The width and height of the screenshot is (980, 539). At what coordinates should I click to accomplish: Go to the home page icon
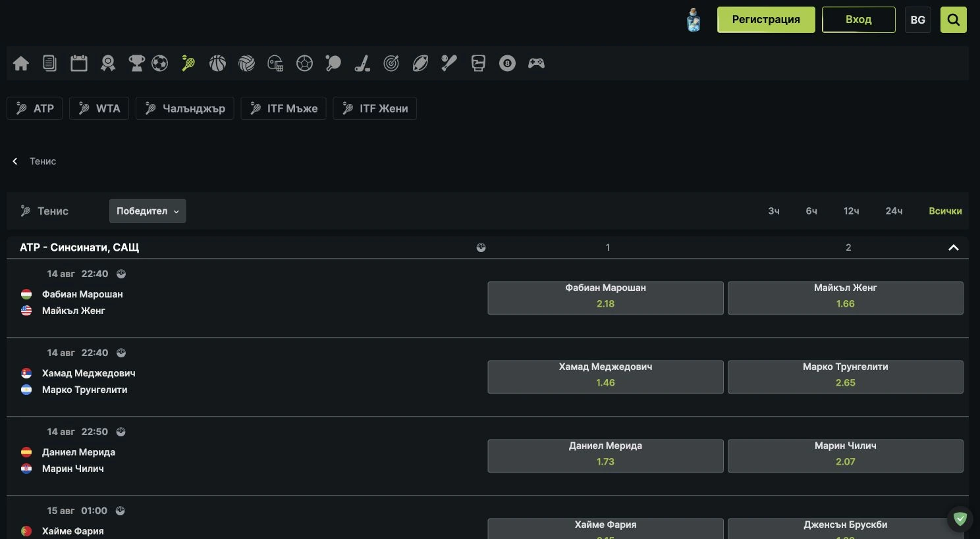(x=21, y=63)
